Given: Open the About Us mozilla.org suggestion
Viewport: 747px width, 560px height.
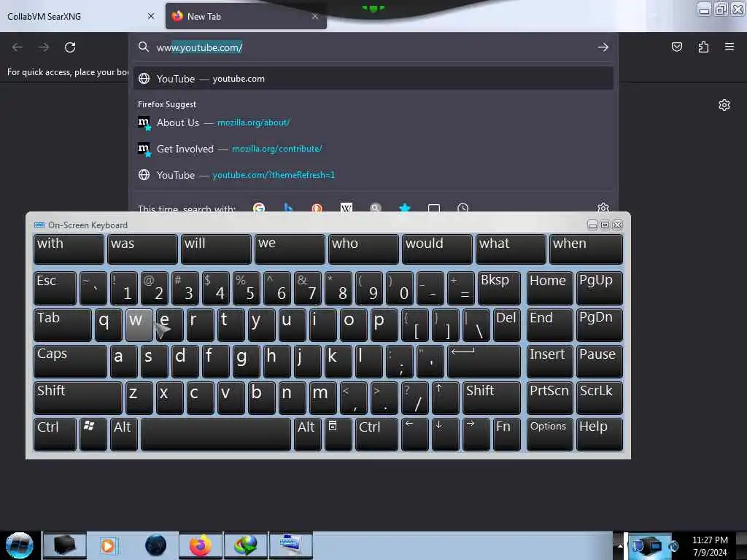Looking at the screenshot, I should point(373,122).
